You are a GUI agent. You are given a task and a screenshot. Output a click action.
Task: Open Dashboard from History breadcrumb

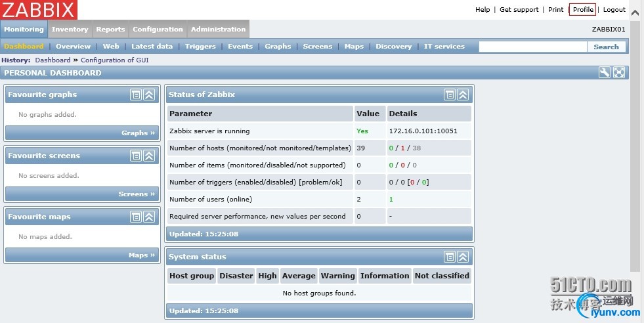pos(53,60)
